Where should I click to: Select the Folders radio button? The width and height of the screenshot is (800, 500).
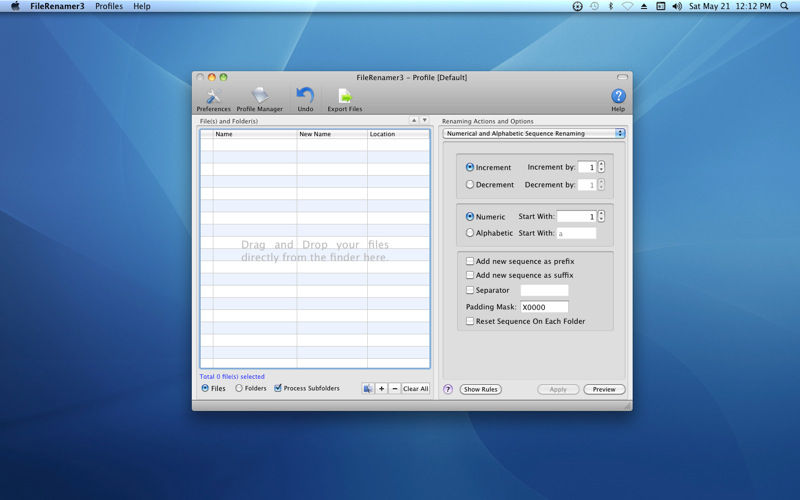tap(239, 388)
